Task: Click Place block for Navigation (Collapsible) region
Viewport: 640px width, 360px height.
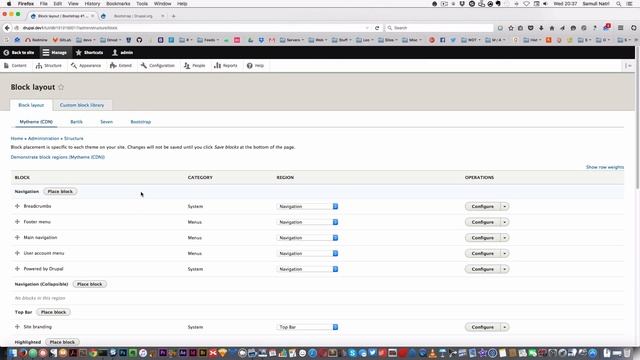Action: (89, 284)
